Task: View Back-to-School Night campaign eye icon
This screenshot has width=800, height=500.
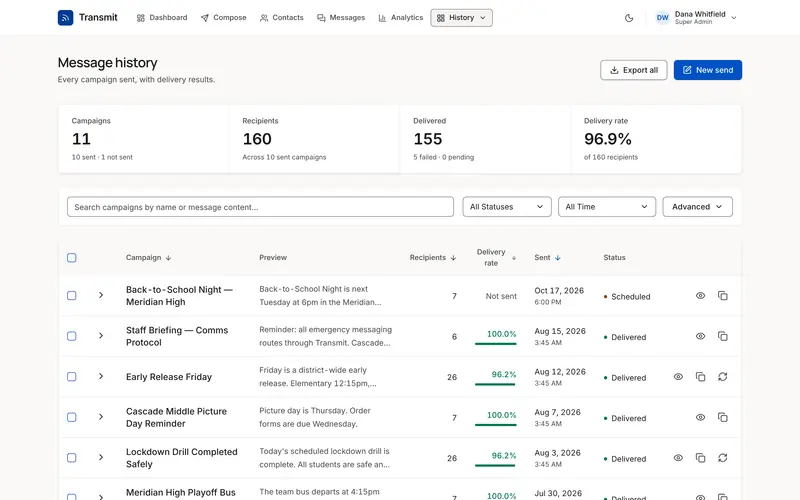Action: [701, 295]
